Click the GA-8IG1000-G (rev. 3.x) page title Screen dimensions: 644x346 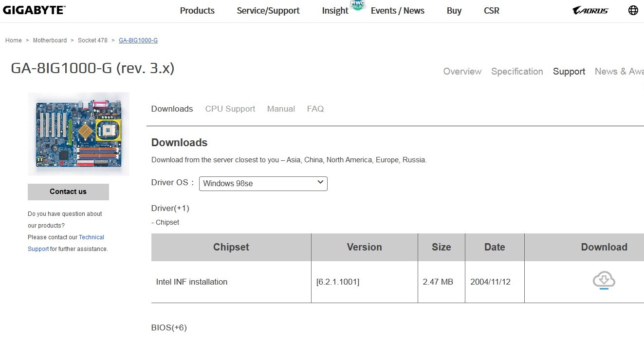pyautogui.click(x=92, y=68)
